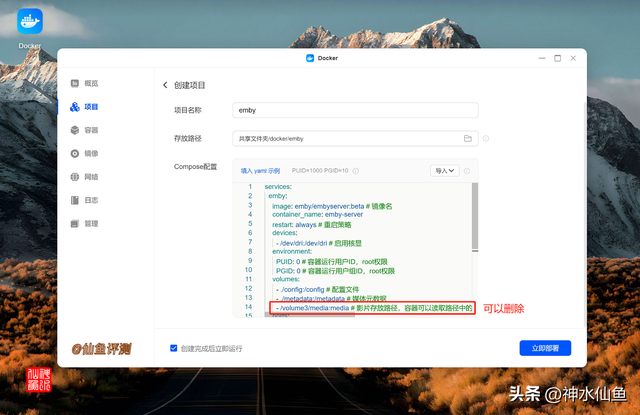Image resolution: width=640 pixels, height=415 pixels.
Task: Expand the 导入 import dropdown
Action: [444, 171]
